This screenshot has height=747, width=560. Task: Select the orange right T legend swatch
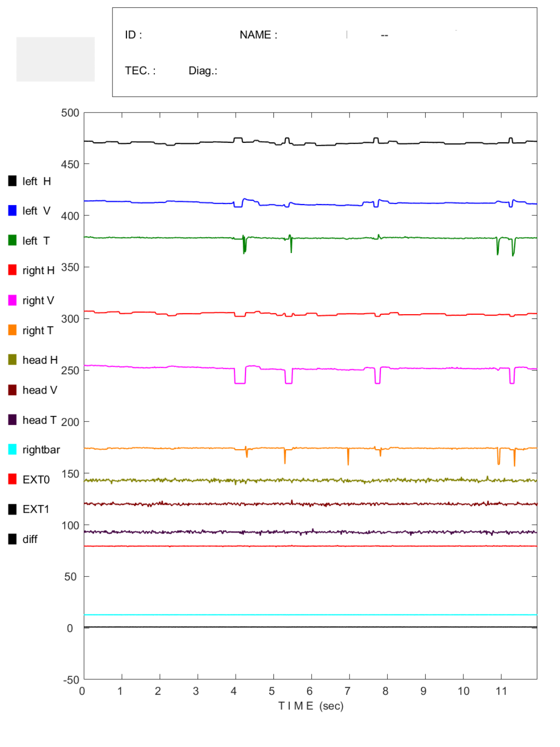pos(13,330)
